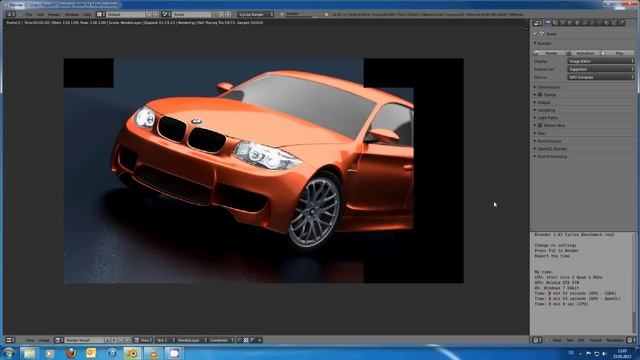Click the image browse icon beside Render Result
The height and width of the screenshot is (360, 640).
[x=59, y=340]
